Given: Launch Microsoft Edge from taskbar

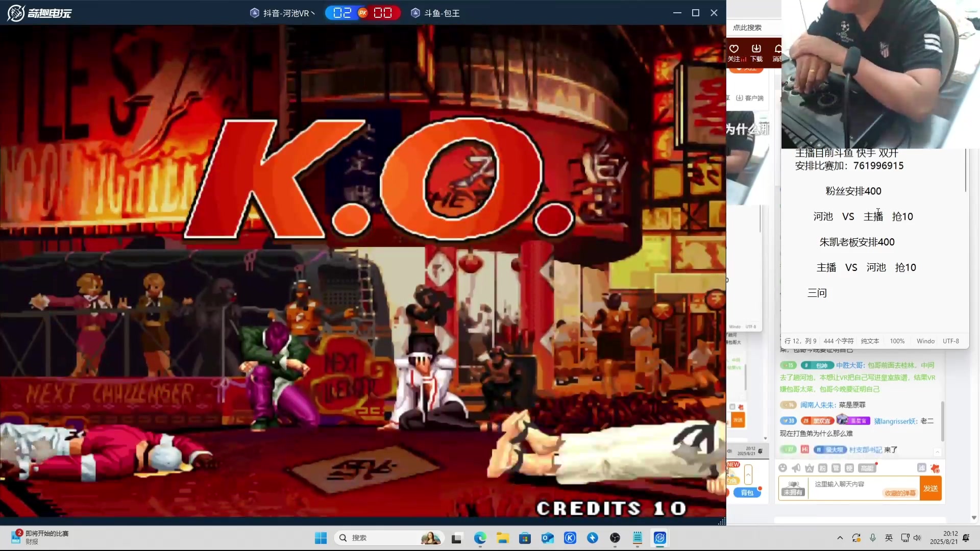Looking at the screenshot, I should [x=480, y=538].
